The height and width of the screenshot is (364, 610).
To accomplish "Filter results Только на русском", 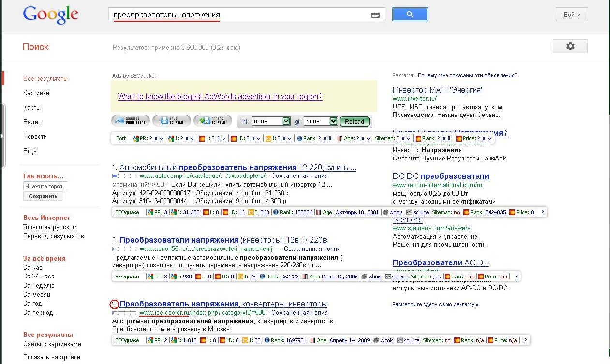I will coord(50,227).
